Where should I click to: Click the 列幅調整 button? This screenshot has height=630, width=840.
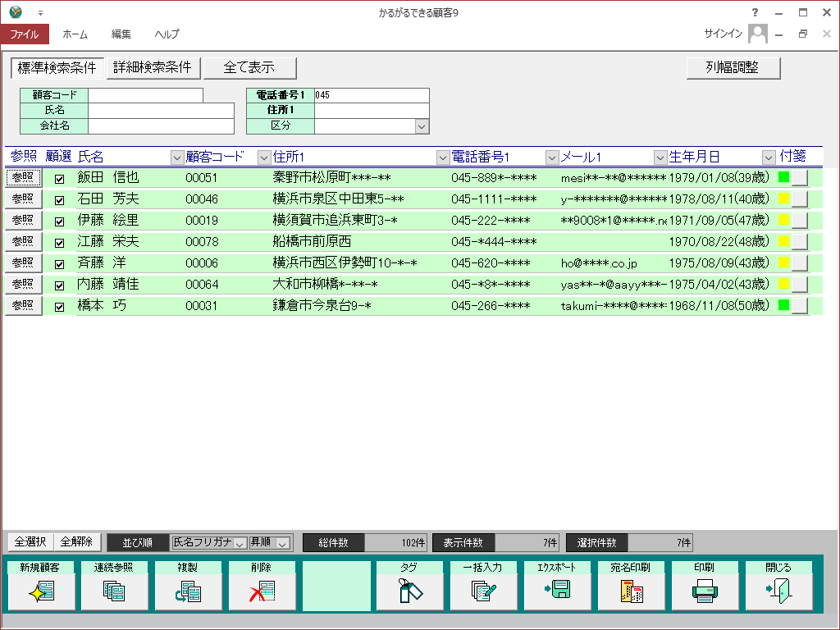point(733,67)
